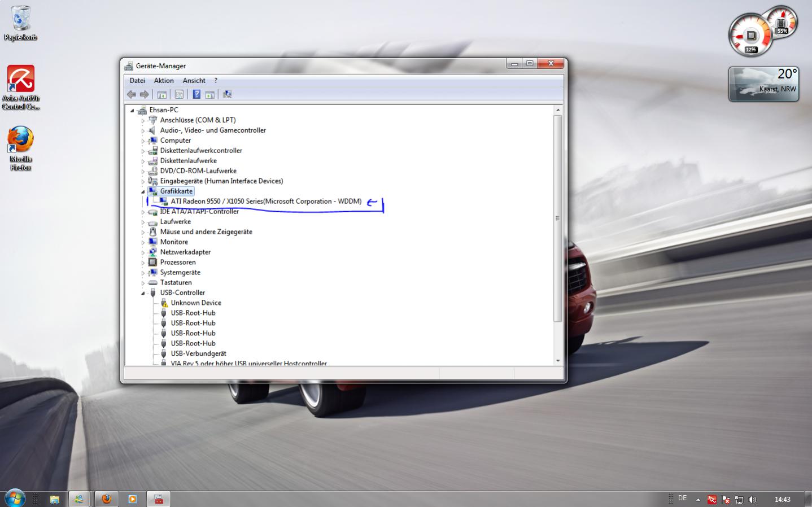
Task: Show hidden tray icons arrow
Action: (x=698, y=499)
